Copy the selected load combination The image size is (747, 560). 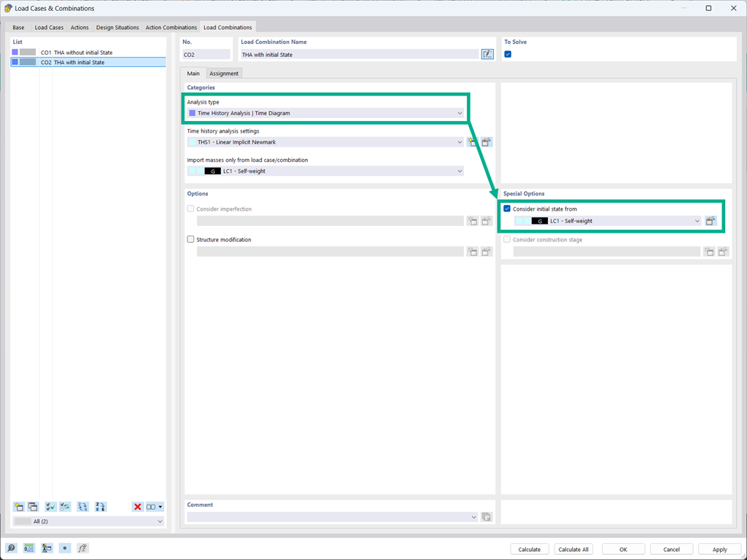point(32,506)
